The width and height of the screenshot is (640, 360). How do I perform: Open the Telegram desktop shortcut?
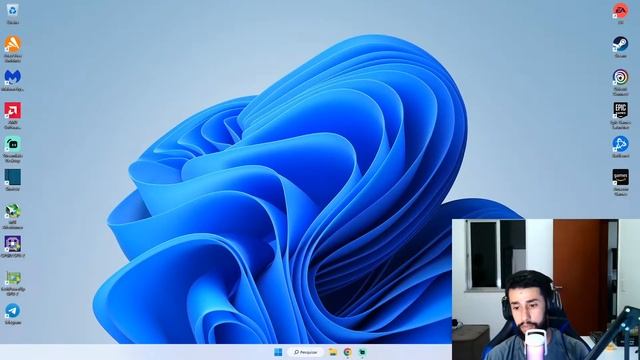[13, 311]
